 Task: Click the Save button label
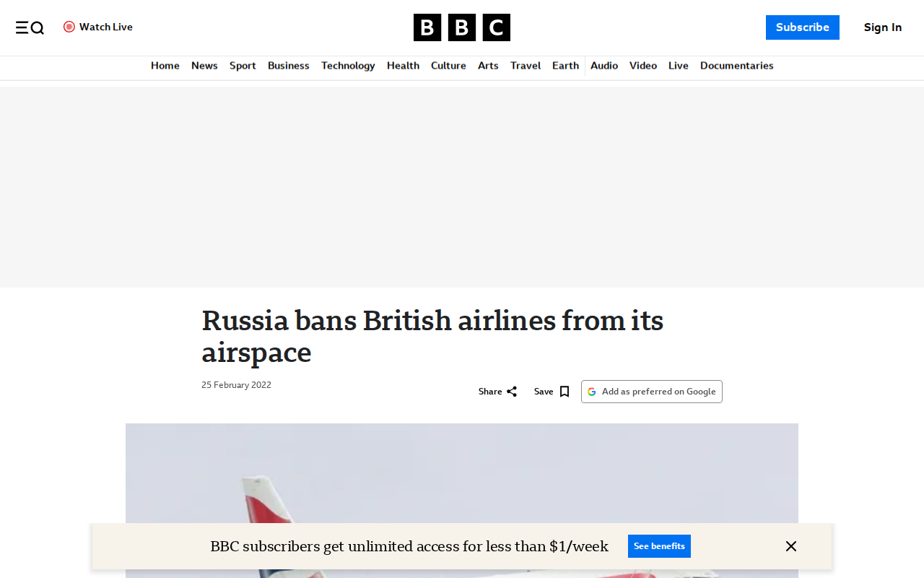pos(544,392)
